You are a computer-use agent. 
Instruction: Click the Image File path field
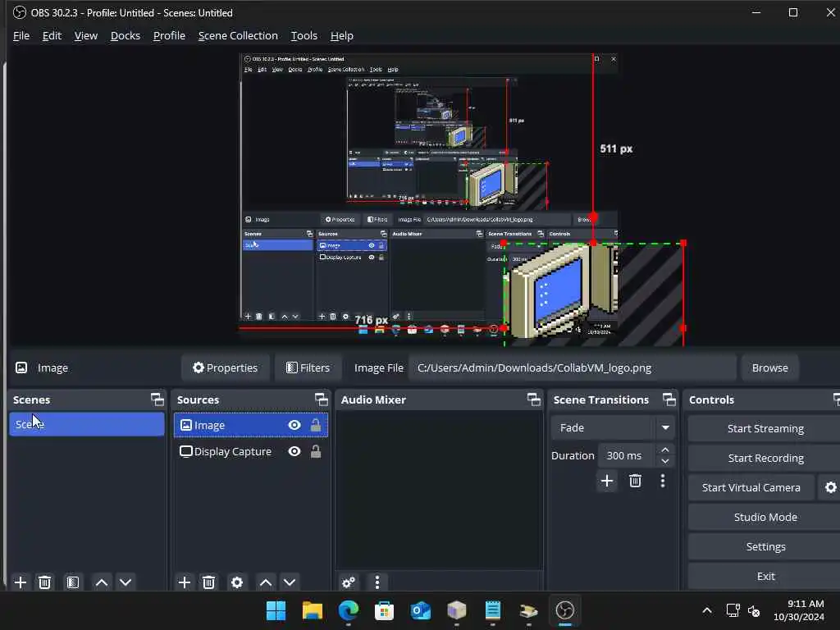coord(572,368)
